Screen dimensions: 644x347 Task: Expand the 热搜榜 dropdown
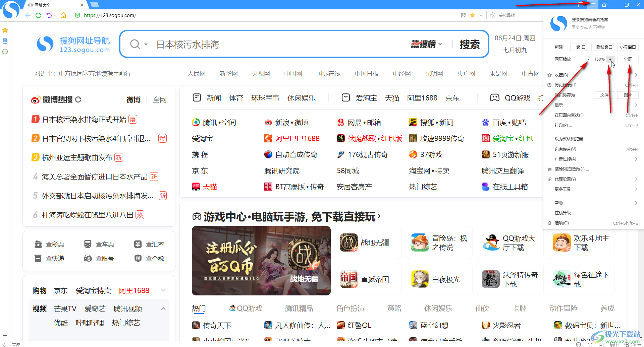pyautogui.click(x=440, y=44)
